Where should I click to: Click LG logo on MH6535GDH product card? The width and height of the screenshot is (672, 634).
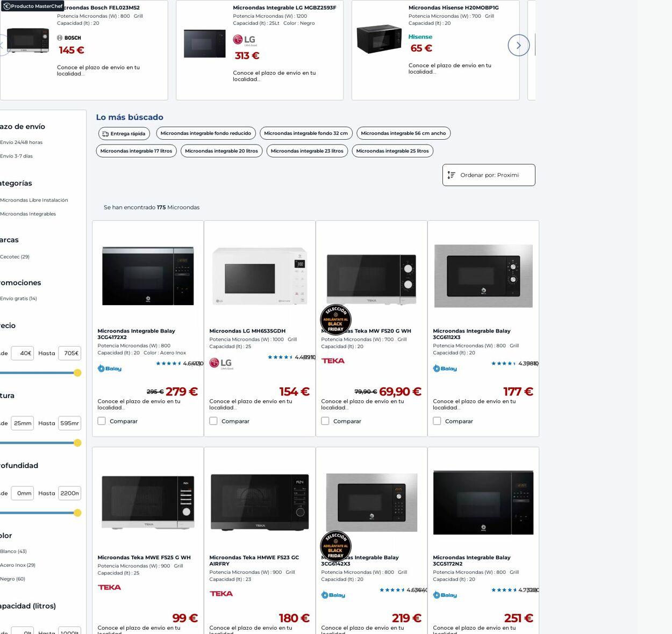pos(221,364)
